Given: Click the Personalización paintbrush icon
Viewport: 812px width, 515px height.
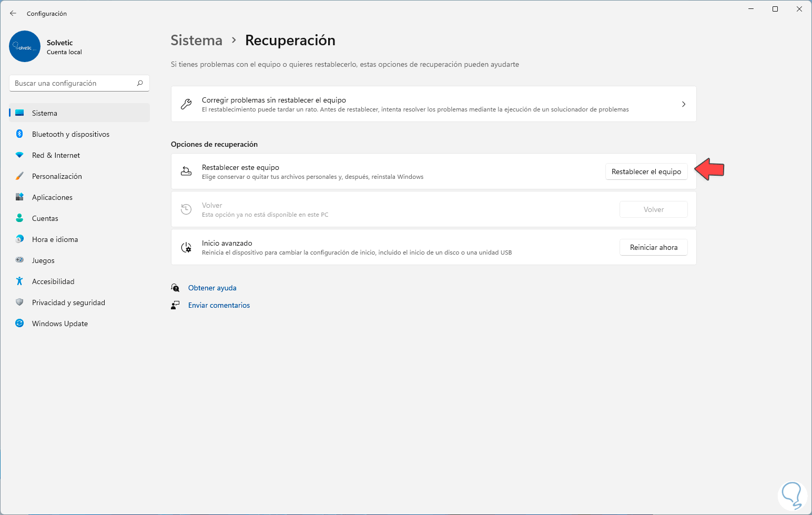Looking at the screenshot, I should pos(19,176).
